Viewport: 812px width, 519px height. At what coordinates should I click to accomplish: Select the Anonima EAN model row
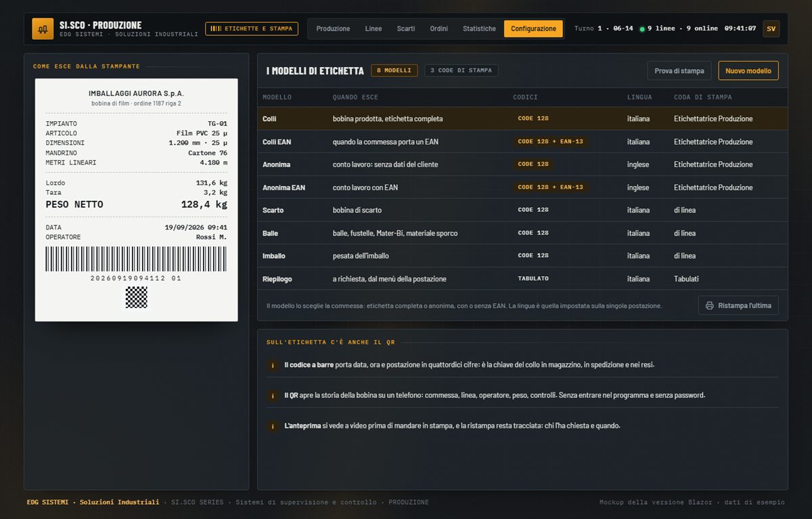click(x=522, y=187)
